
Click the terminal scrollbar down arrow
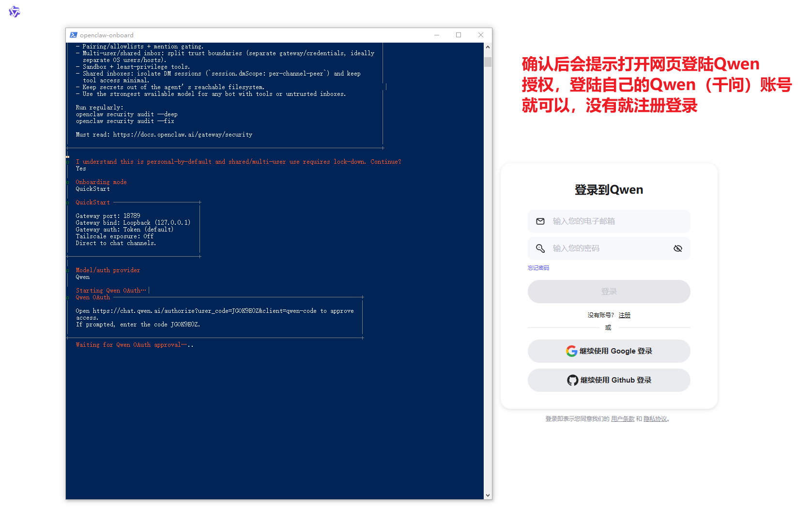[x=488, y=495]
